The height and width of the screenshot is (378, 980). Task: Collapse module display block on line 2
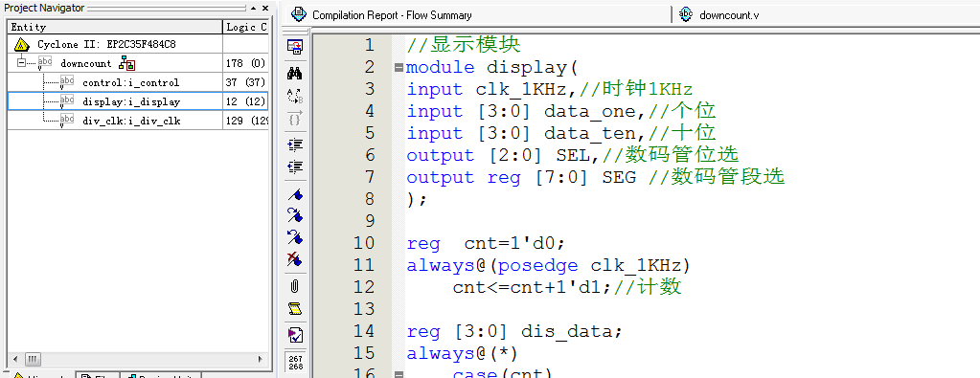pyautogui.click(x=399, y=68)
